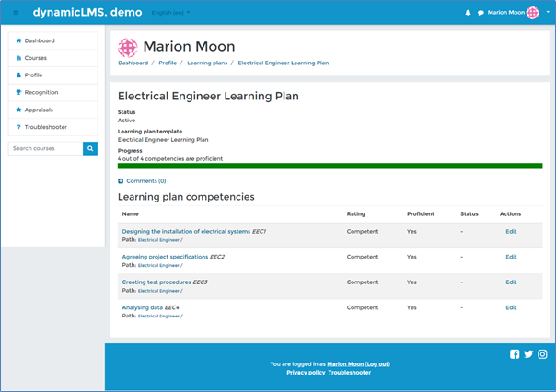Click Marion Moon's avatar in the top bar
This screenshot has width=556, height=392.
(x=533, y=13)
